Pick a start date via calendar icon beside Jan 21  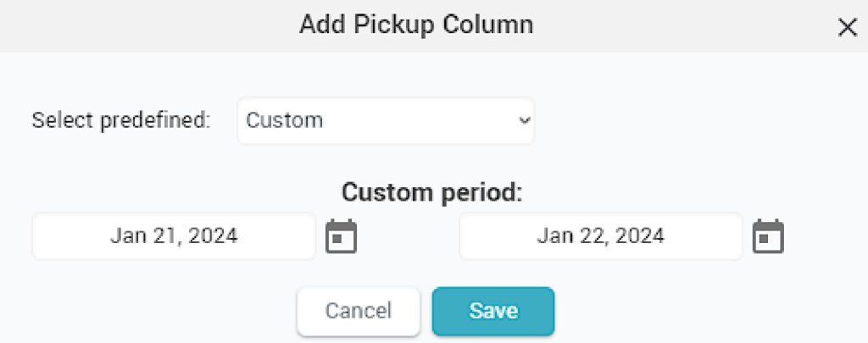coord(341,236)
